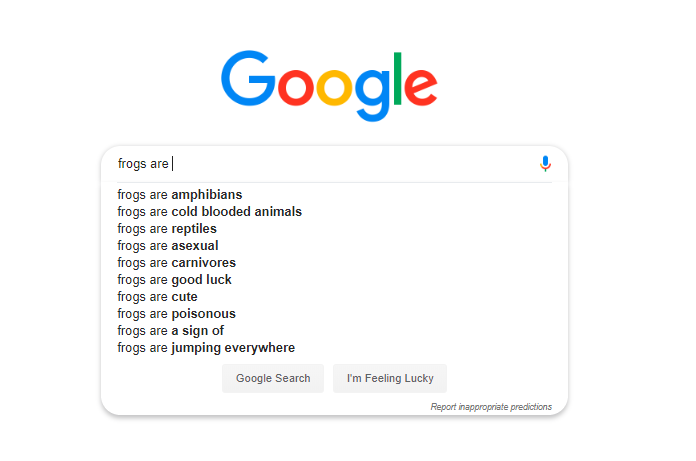Viewport: 696px width, 461px height.
Task: Click the green letter l in the logo
Action: (397, 79)
